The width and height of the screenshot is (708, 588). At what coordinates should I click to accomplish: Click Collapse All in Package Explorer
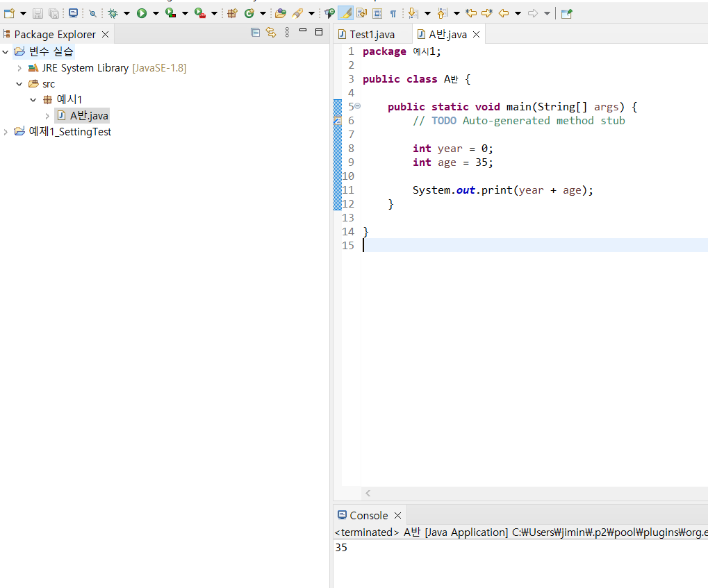(x=255, y=32)
